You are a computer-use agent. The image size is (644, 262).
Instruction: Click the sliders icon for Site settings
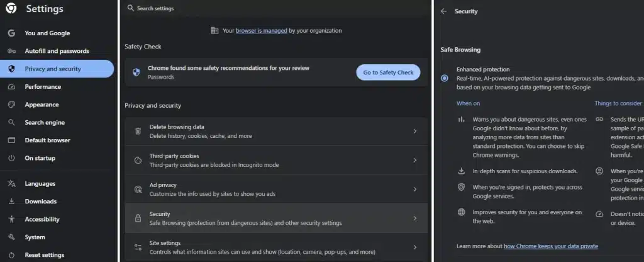click(138, 247)
